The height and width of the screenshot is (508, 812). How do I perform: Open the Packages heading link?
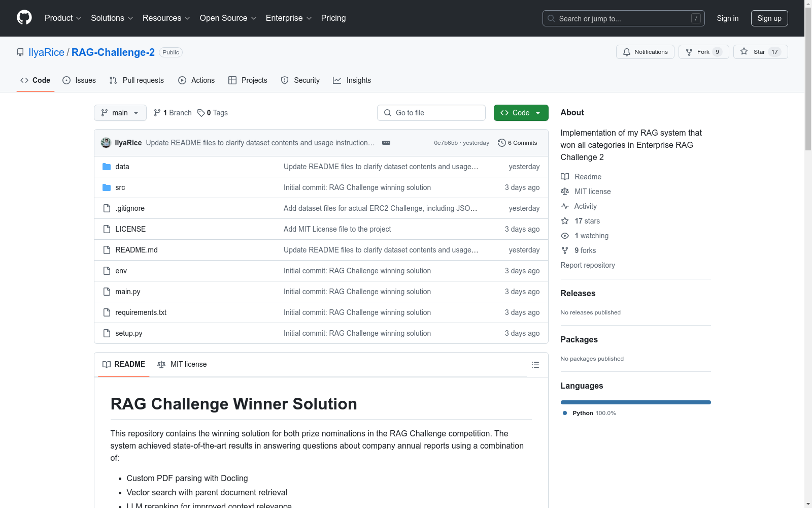coord(579,339)
